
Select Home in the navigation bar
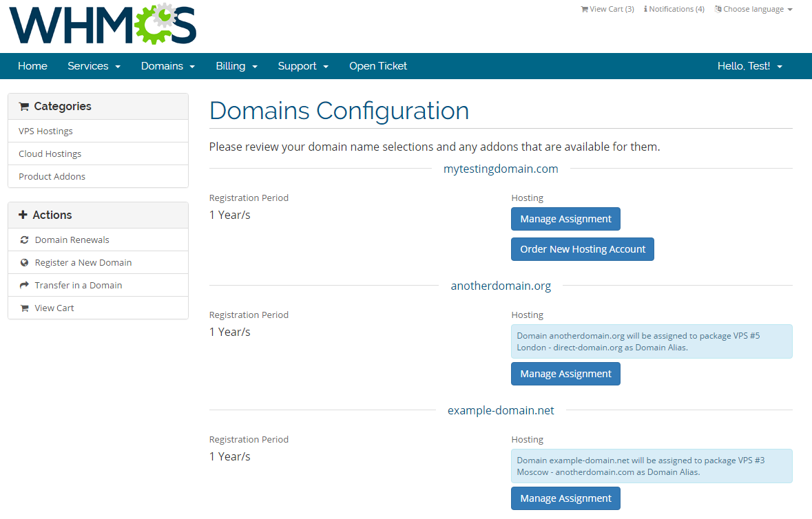pyautogui.click(x=32, y=65)
